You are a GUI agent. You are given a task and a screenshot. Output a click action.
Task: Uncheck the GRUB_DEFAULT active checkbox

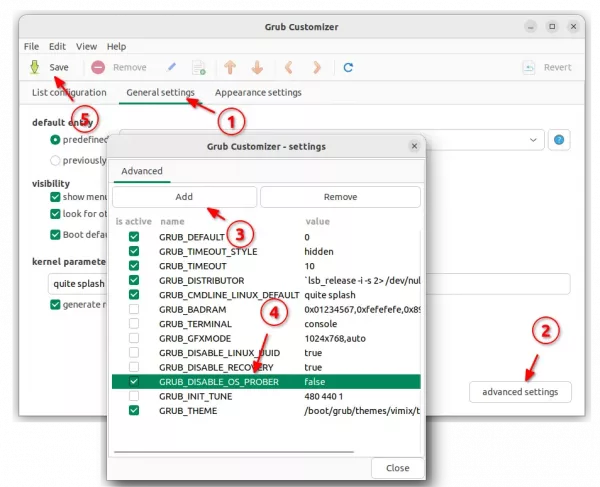[134, 237]
